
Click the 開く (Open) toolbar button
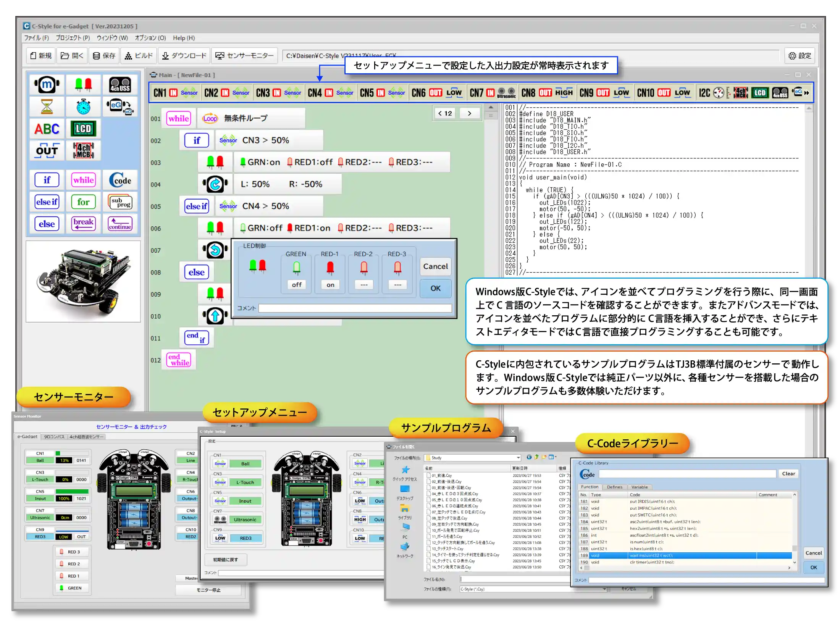(72, 56)
